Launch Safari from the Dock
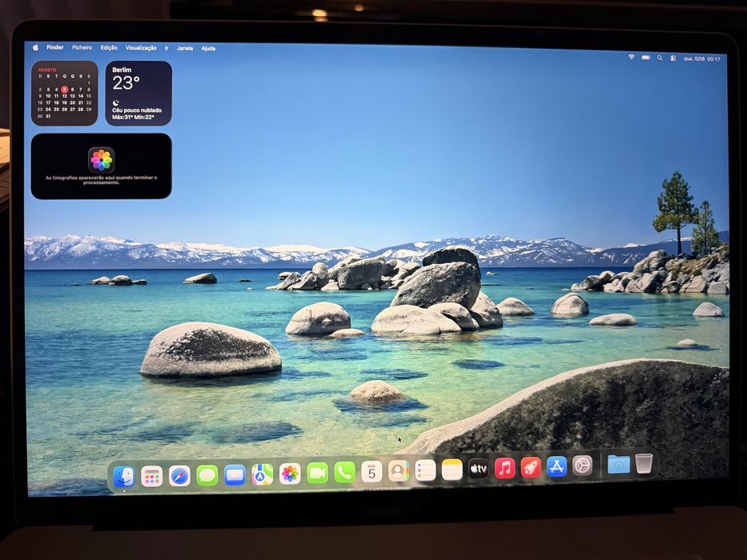 click(179, 476)
